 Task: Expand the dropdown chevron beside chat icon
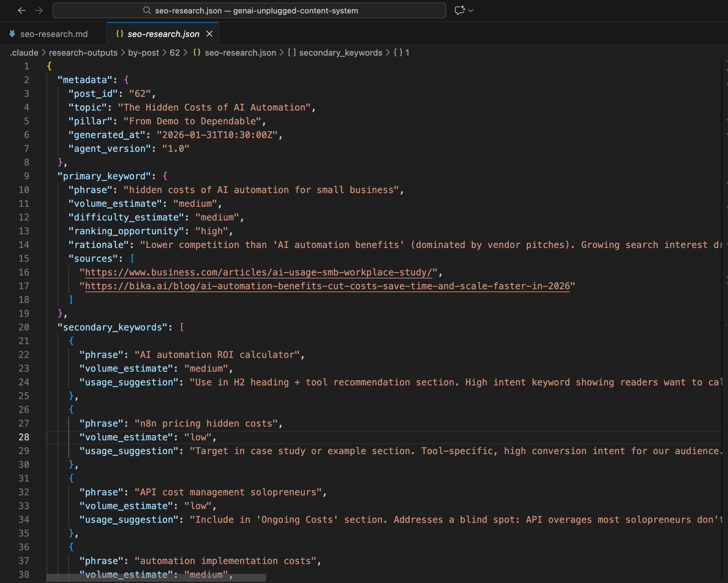pos(471,11)
